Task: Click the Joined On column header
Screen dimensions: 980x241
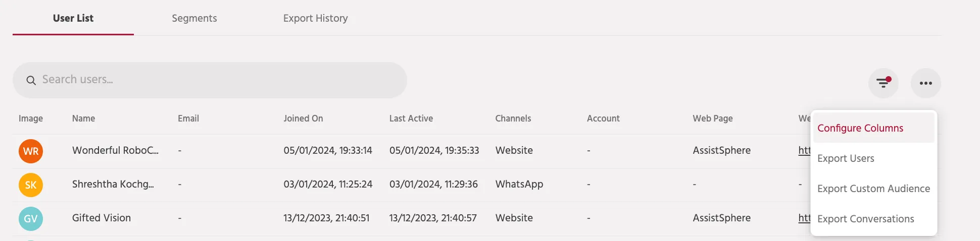Action: click(303, 118)
